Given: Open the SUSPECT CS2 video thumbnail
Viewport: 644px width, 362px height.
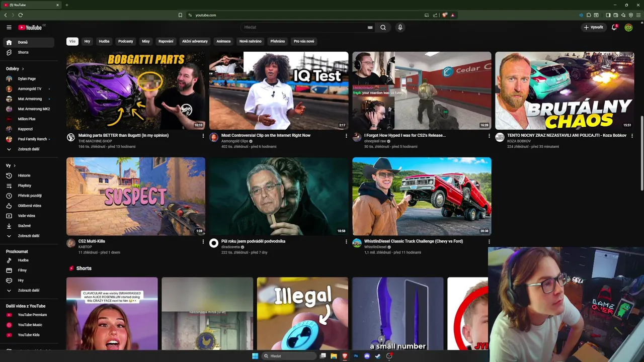Looking at the screenshot, I should [136, 196].
